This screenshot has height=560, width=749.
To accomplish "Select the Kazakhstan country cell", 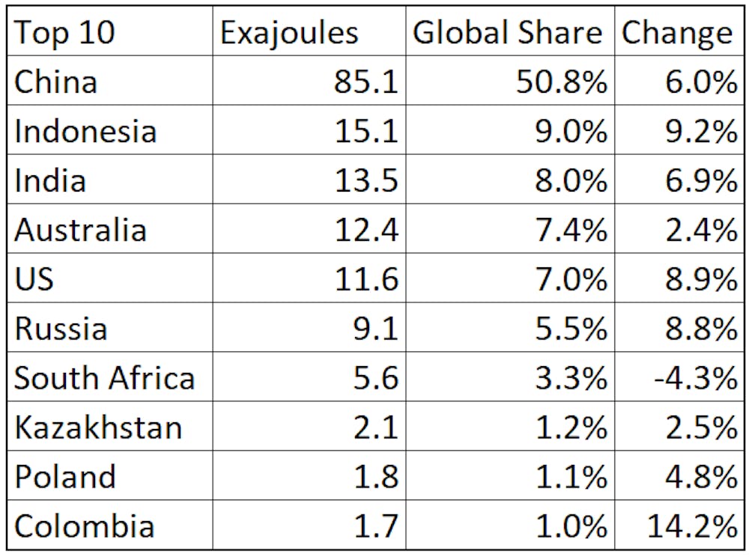I will point(110,426).
